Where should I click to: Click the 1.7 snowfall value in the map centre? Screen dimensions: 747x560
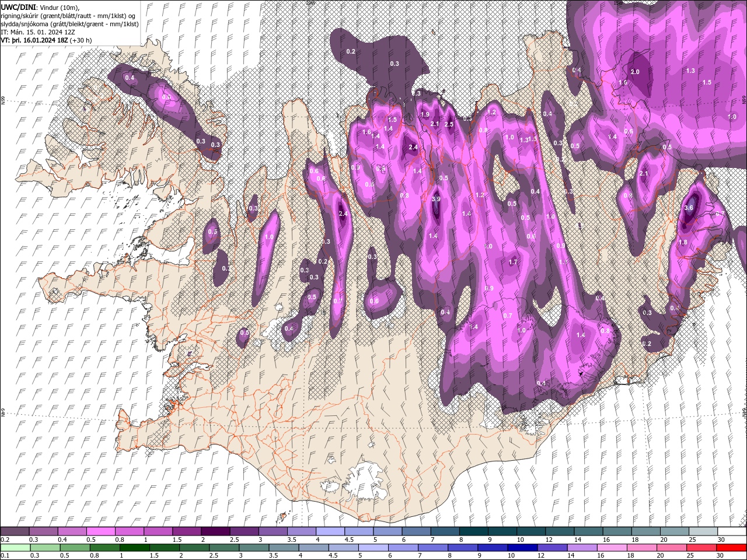click(513, 262)
